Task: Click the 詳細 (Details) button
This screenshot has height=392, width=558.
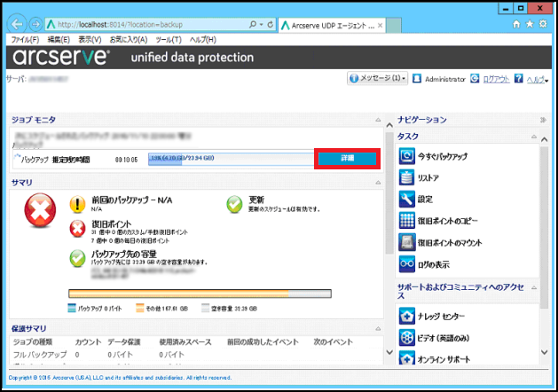Action: (x=348, y=158)
